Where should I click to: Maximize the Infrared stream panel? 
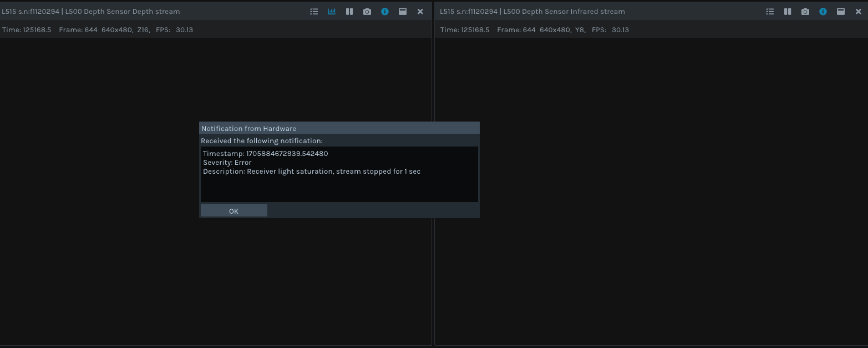(841, 12)
